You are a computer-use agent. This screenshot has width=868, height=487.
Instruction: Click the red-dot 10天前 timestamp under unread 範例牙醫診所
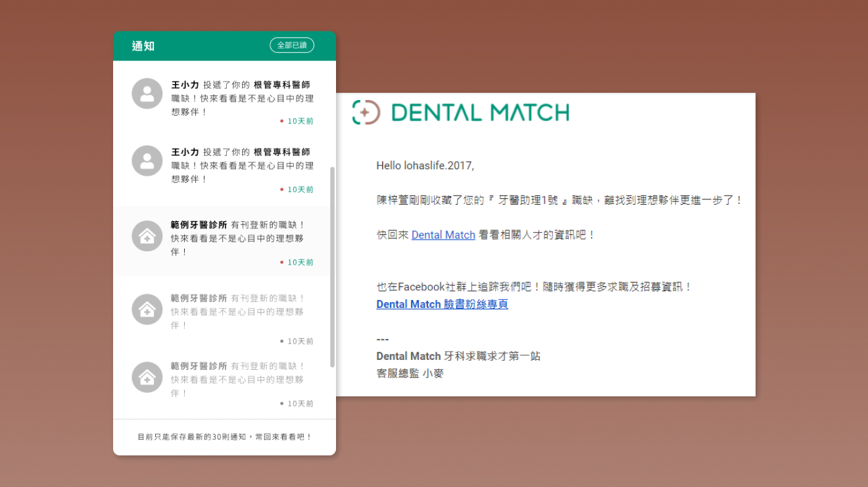(x=297, y=263)
